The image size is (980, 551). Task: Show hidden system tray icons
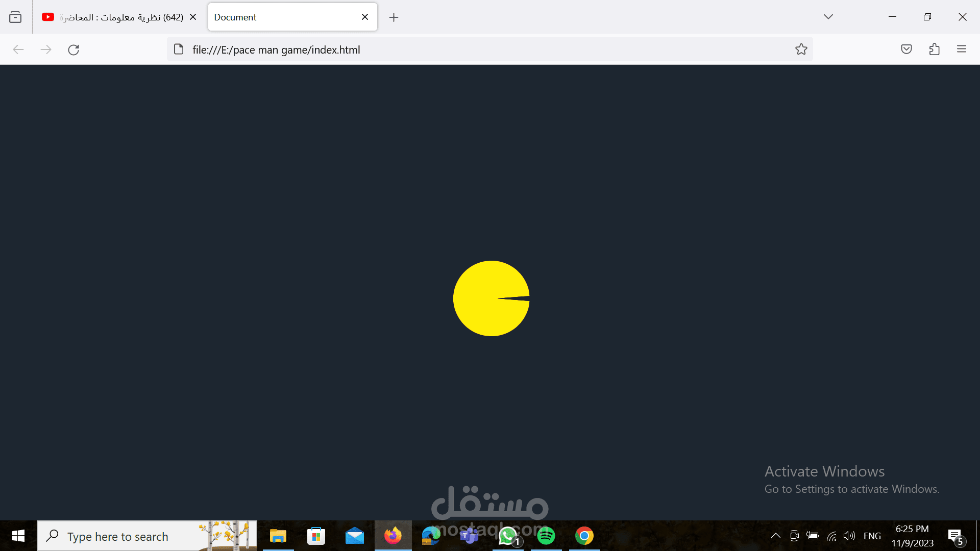(x=775, y=536)
